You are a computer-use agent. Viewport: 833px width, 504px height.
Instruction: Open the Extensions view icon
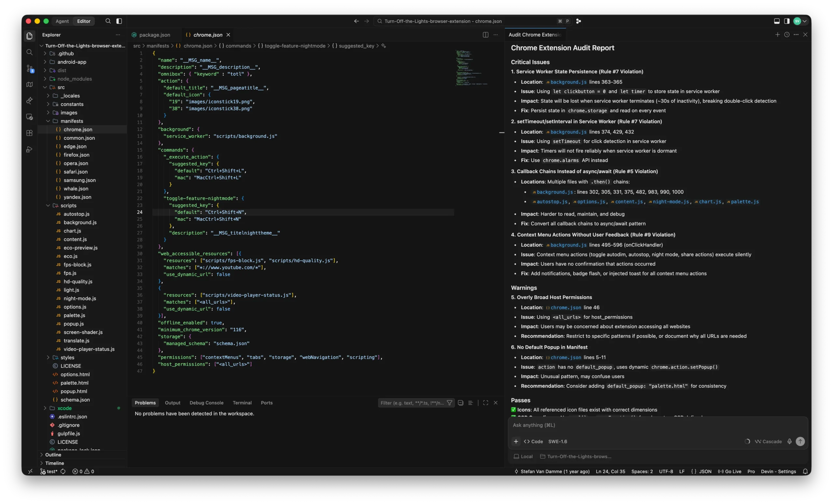pos(29,133)
